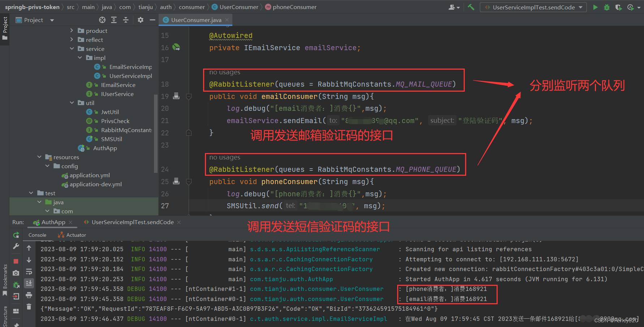644x327 pixels.
Task: Open Project panel gear options
Action: pyautogui.click(x=141, y=20)
